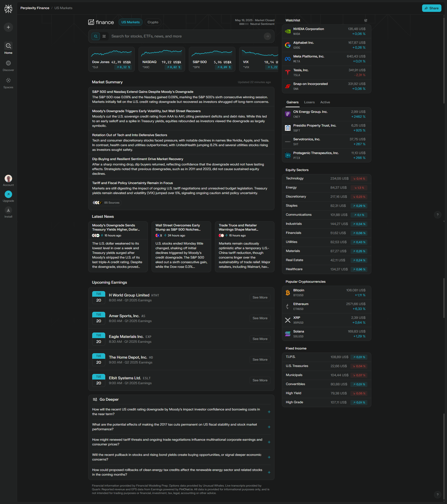This screenshot has width=447, height=504.
Task: Switch to the Crypto markets pill
Action: tap(153, 22)
